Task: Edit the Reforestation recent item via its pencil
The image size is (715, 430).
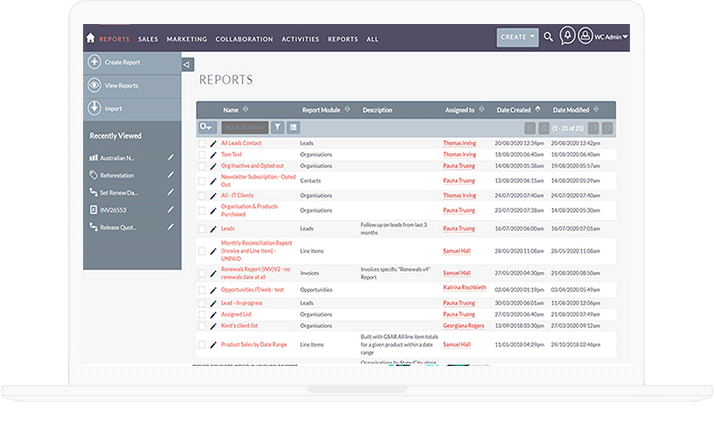Action: point(170,175)
